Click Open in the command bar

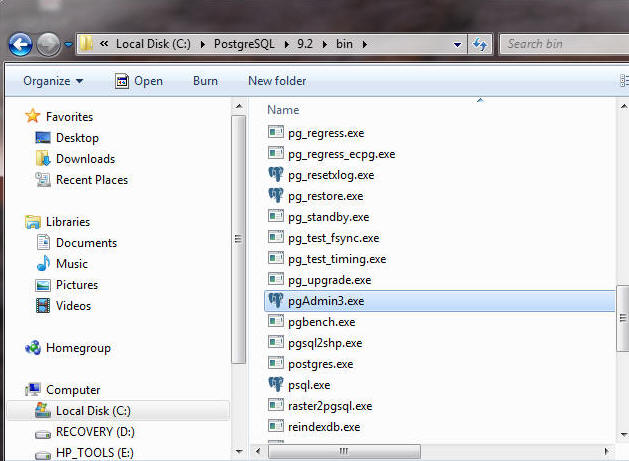click(x=139, y=81)
